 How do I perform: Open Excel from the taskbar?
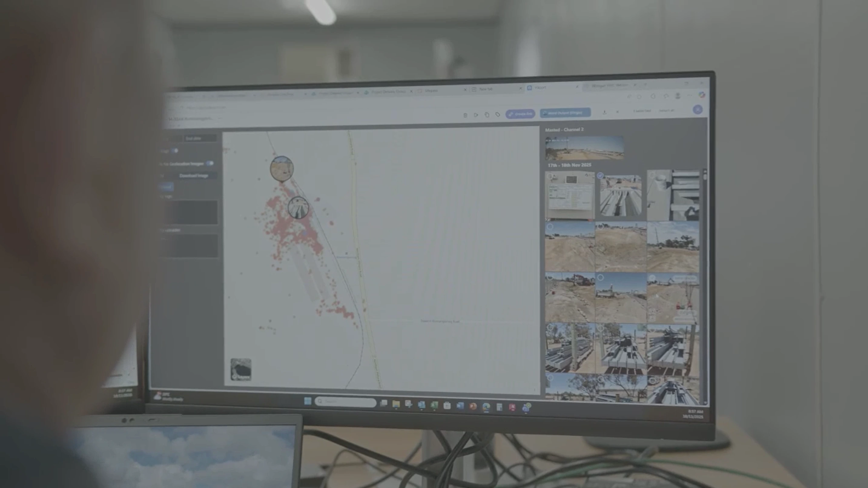click(x=434, y=405)
